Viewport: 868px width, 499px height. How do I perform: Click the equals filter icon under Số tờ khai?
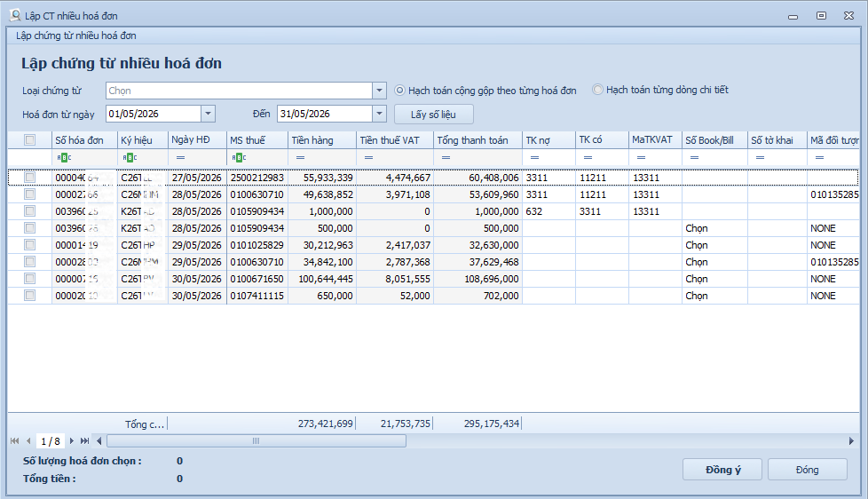[x=760, y=158]
